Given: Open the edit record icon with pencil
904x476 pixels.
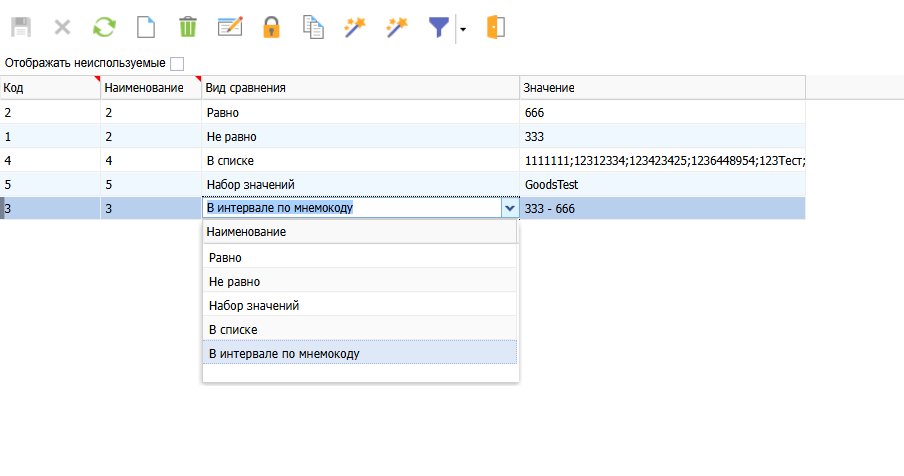Looking at the screenshot, I should click(230, 27).
